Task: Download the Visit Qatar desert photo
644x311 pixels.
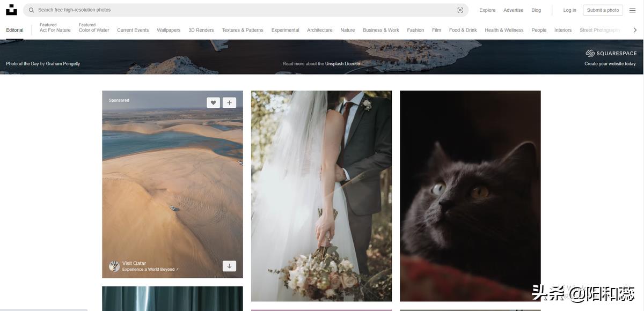Action: point(229,266)
